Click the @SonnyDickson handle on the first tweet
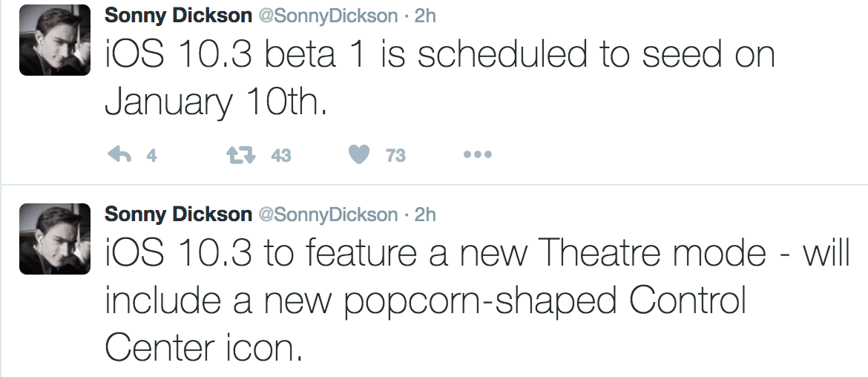 [327, 16]
